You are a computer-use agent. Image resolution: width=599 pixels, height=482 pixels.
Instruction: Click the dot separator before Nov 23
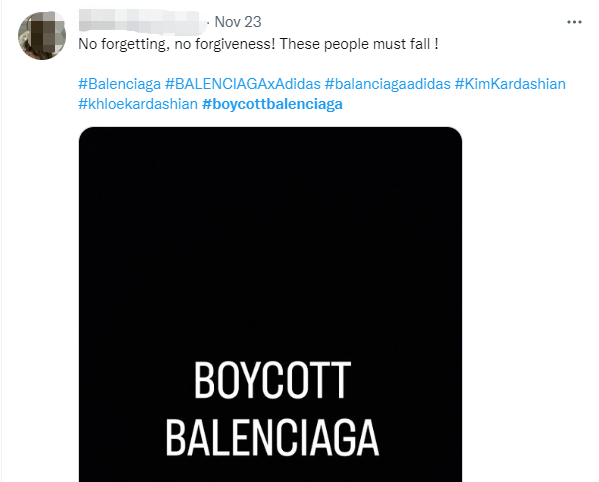point(208,23)
